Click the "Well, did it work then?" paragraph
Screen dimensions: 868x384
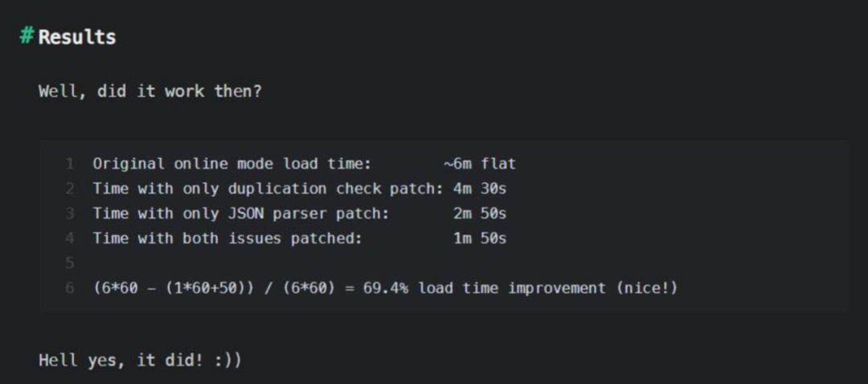150,91
